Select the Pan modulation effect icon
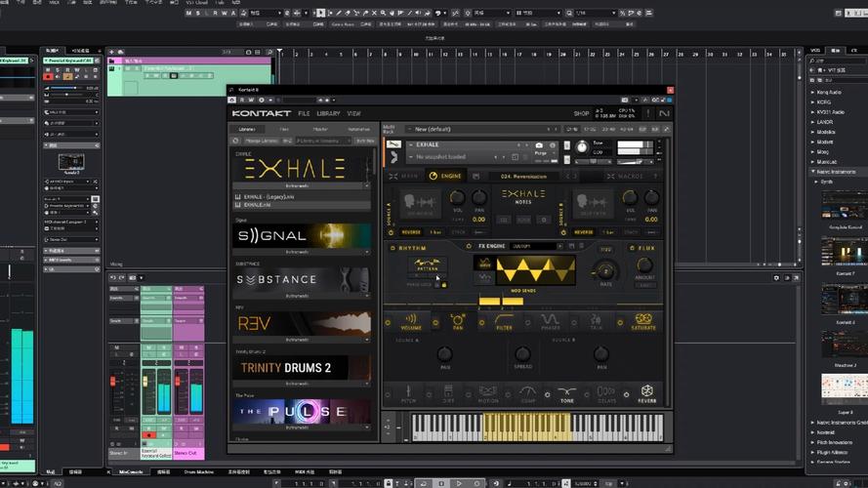 coord(458,319)
